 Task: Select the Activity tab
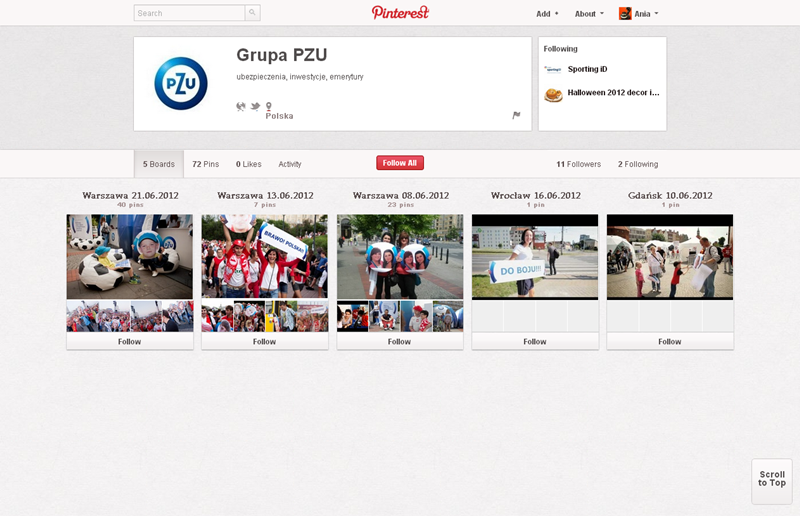pyautogui.click(x=290, y=164)
